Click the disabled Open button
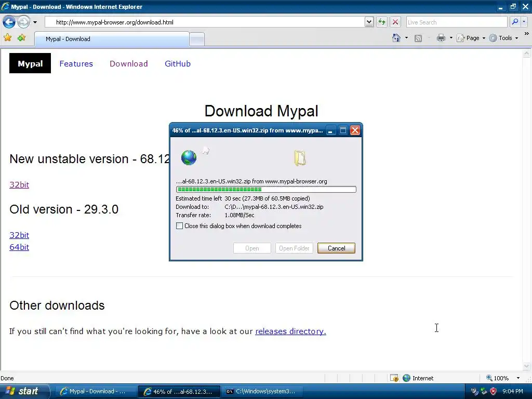Image resolution: width=532 pixels, height=399 pixels. (252, 248)
